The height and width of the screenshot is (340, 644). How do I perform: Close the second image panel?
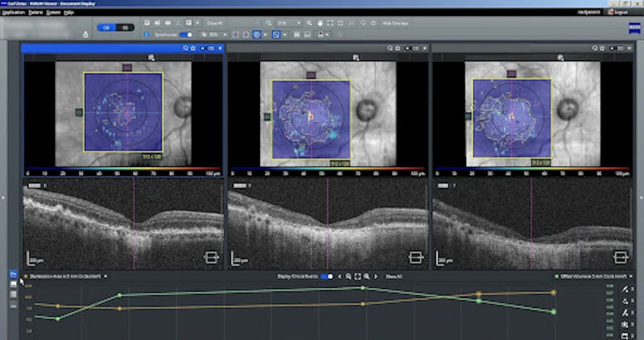(x=425, y=48)
